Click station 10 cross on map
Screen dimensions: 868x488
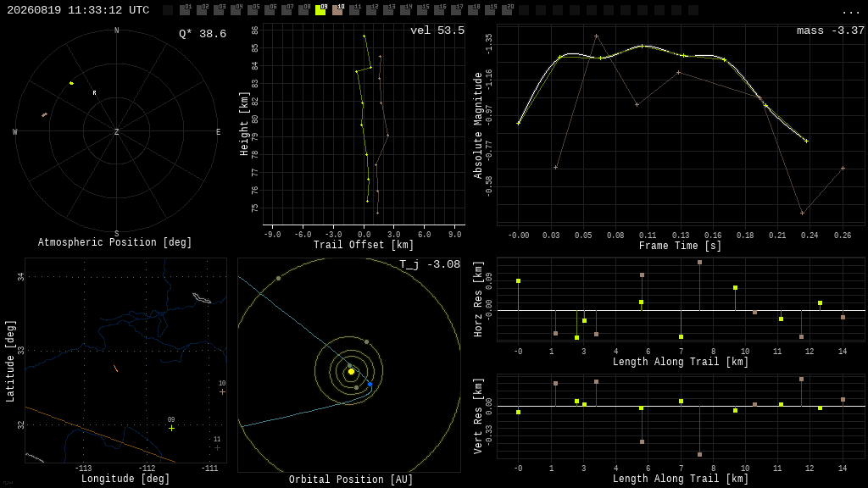[223, 391]
